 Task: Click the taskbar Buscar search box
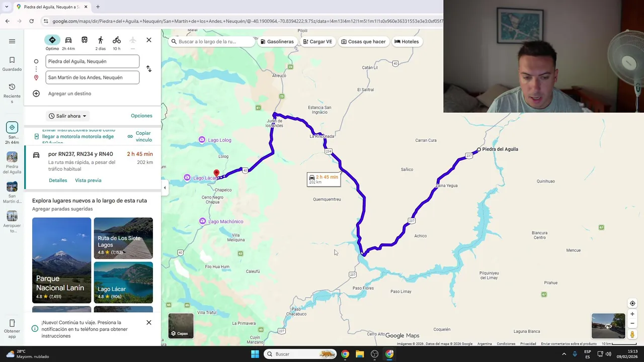pyautogui.click(x=300, y=354)
